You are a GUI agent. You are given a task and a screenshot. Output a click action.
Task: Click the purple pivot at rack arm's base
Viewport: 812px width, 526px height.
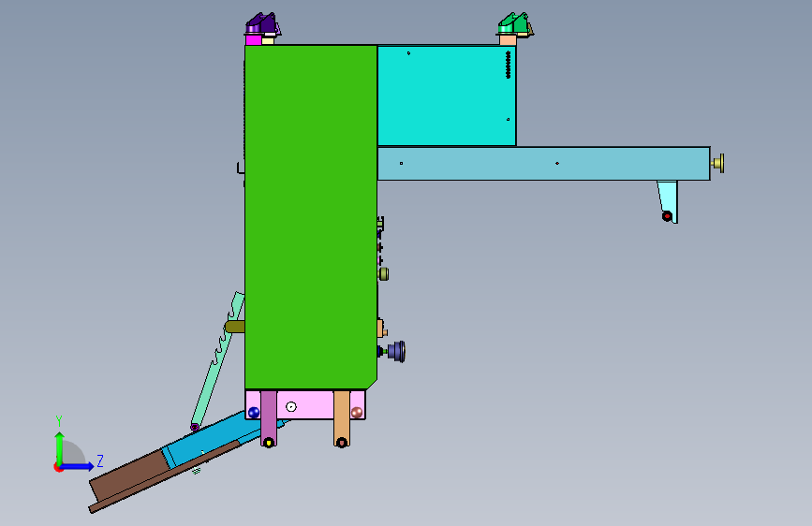pyautogui.click(x=195, y=427)
